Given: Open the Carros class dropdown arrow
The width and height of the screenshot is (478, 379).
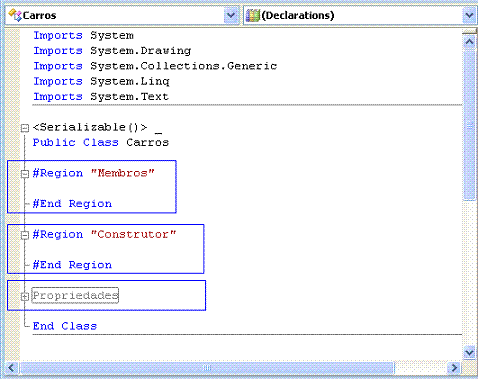Looking at the screenshot, I should [231, 16].
